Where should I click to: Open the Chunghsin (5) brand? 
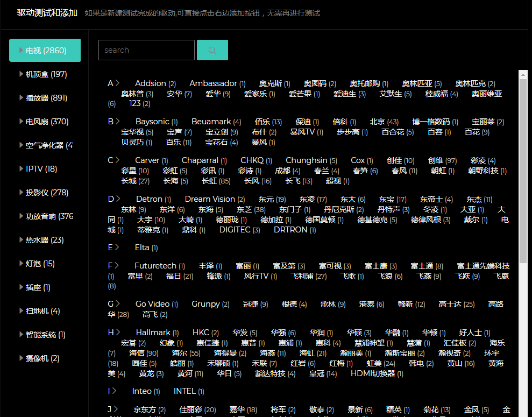(x=311, y=160)
